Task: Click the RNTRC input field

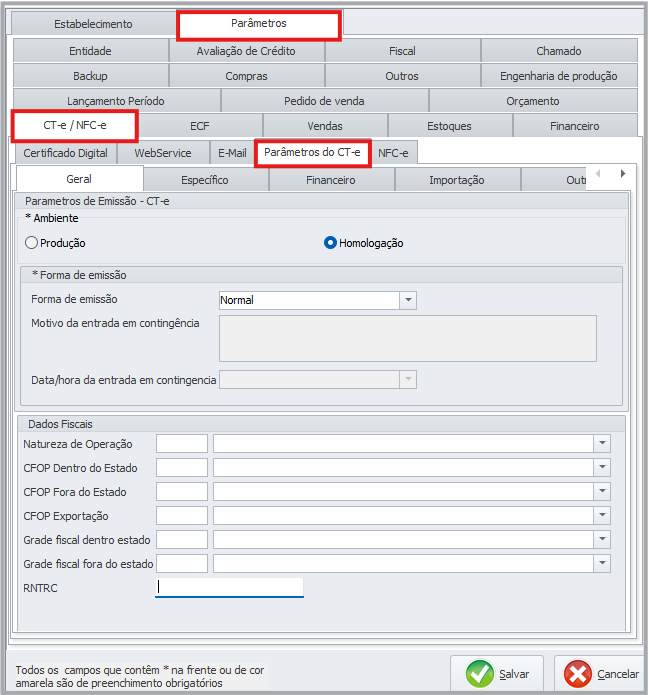Action: (x=229, y=588)
